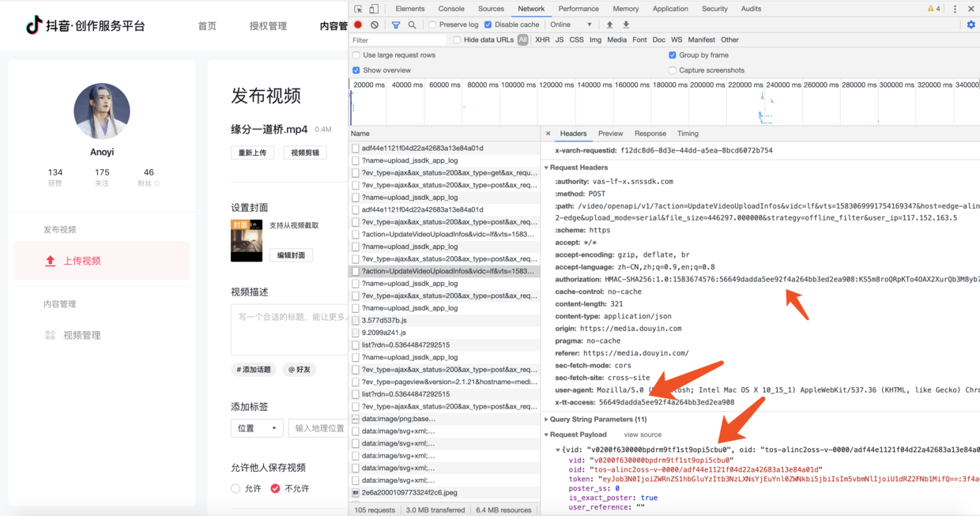Select the 3.577d537b.js request row

point(444,320)
